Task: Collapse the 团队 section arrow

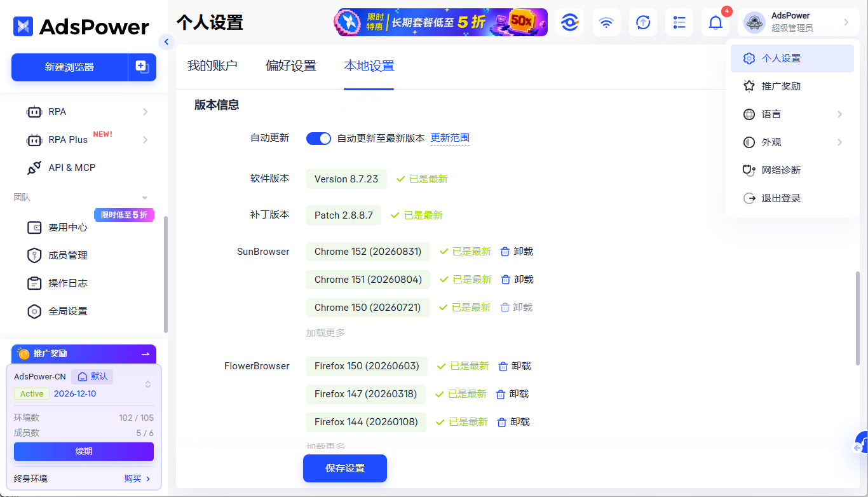Action: coord(145,198)
